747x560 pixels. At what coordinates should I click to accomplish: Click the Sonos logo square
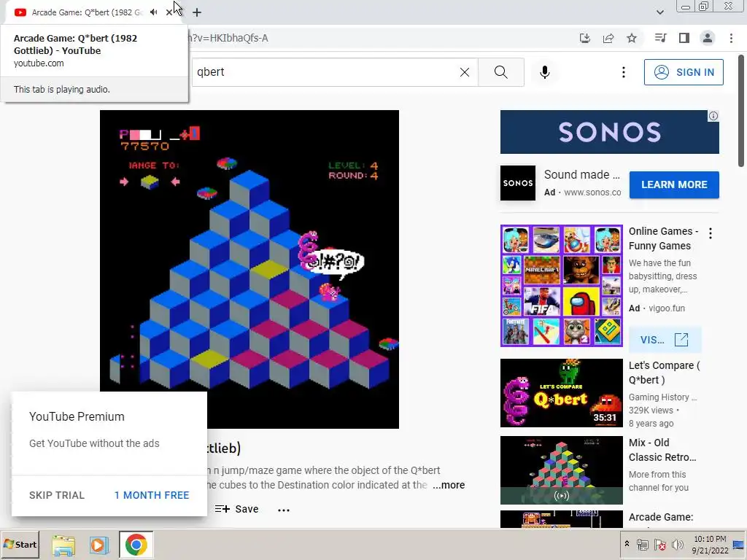518,183
